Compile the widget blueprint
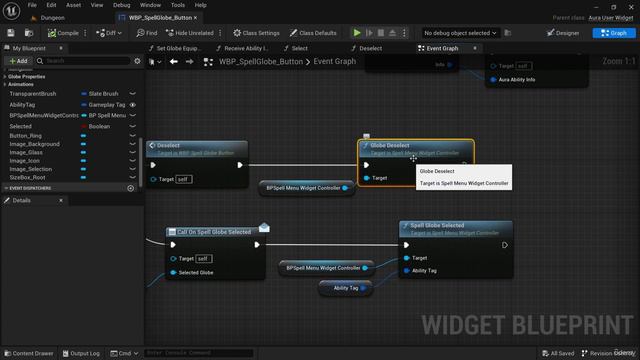Viewport: 640px width, 360px height. [63, 33]
